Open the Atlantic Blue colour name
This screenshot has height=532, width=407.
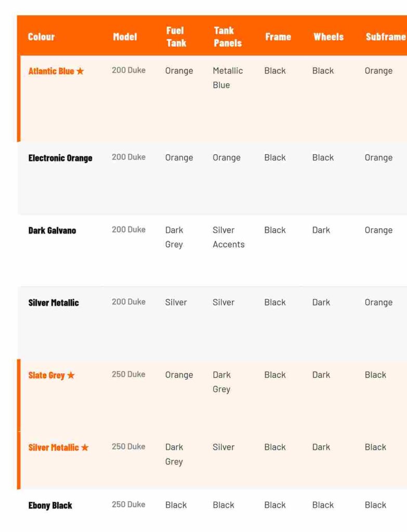51,71
